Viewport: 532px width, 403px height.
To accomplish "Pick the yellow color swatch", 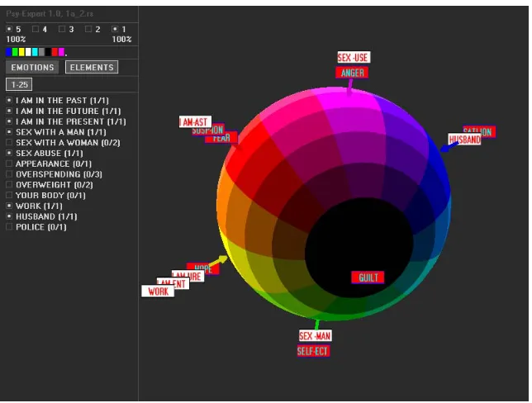I will tap(21, 52).
